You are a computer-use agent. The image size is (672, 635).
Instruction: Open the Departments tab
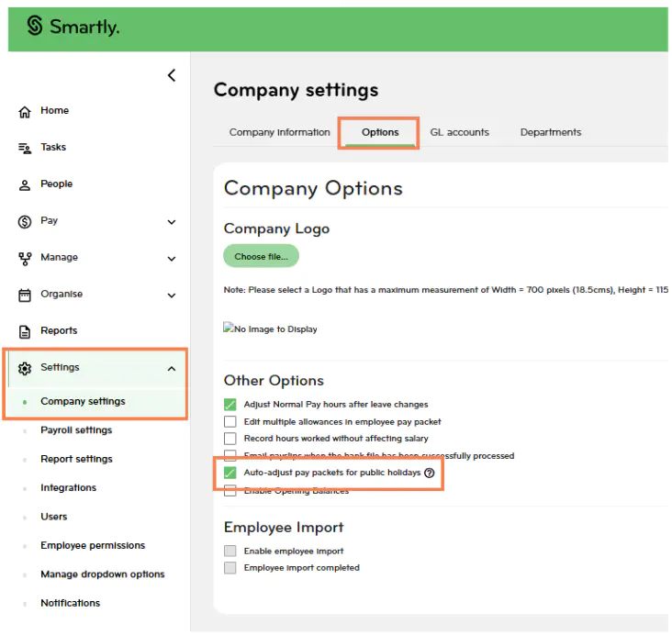pyautogui.click(x=551, y=132)
